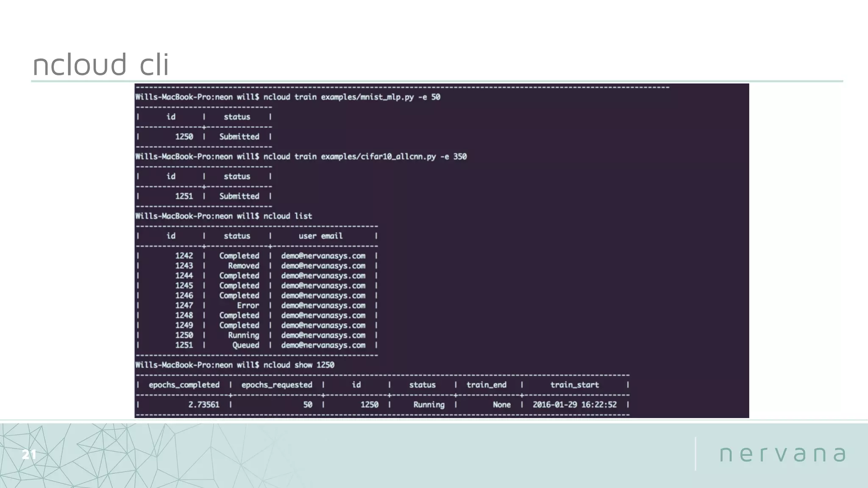This screenshot has height=488, width=868.
Task: Click the email in row 1251
Action: (x=323, y=345)
